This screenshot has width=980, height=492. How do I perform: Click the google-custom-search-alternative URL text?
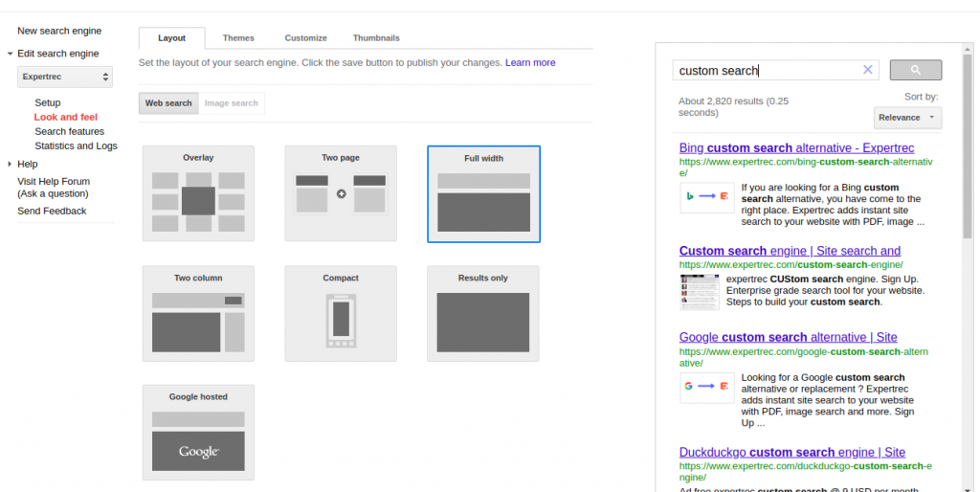(x=804, y=357)
